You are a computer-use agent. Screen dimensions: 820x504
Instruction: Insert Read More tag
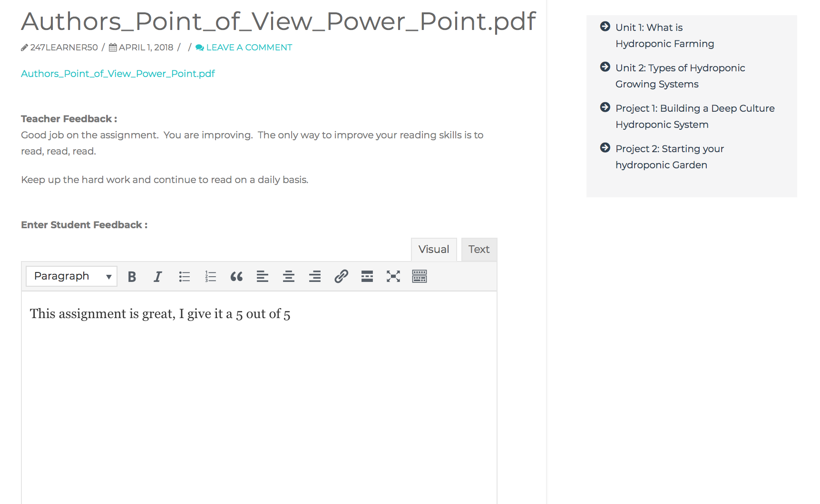click(367, 277)
